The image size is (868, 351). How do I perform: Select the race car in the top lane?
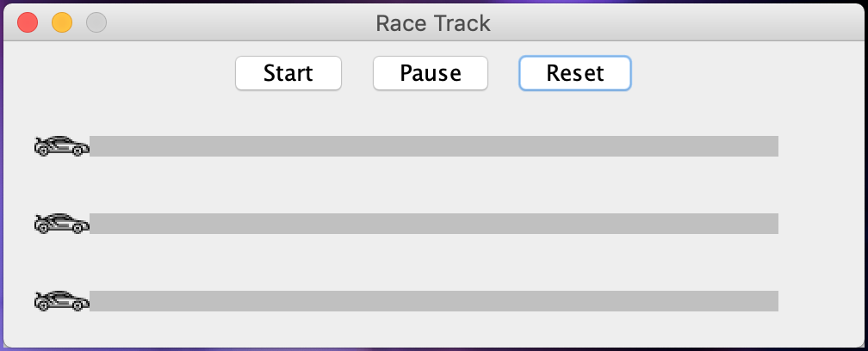[61, 146]
